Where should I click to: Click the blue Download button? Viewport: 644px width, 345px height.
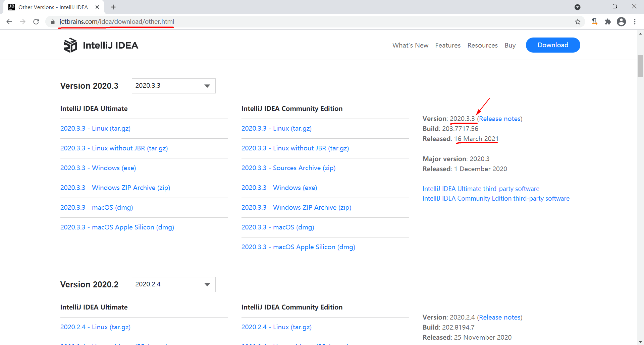click(x=553, y=45)
